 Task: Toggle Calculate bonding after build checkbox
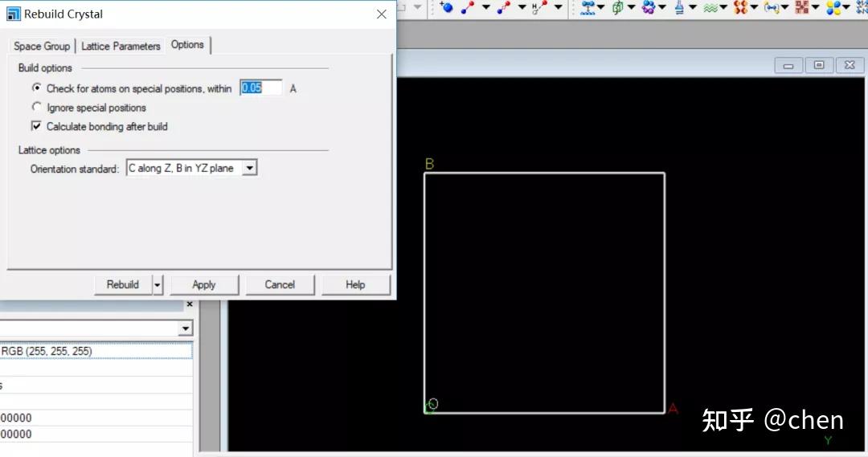36,126
